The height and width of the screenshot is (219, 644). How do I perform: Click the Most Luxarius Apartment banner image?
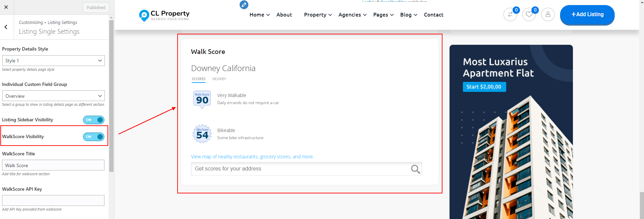511,132
